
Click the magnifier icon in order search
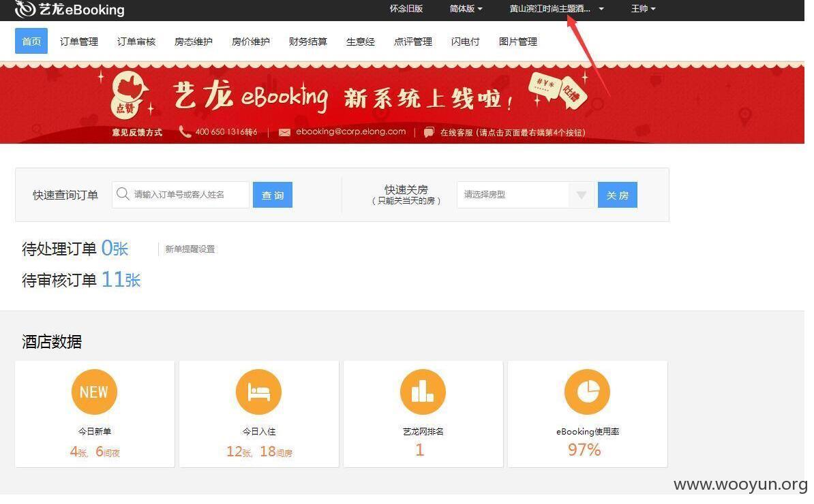click(x=123, y=194)
